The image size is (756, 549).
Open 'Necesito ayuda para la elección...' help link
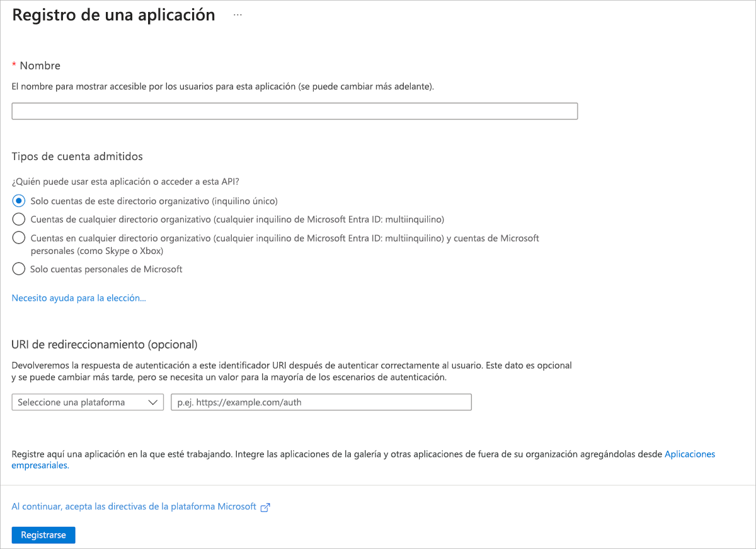tap(78, 297)
